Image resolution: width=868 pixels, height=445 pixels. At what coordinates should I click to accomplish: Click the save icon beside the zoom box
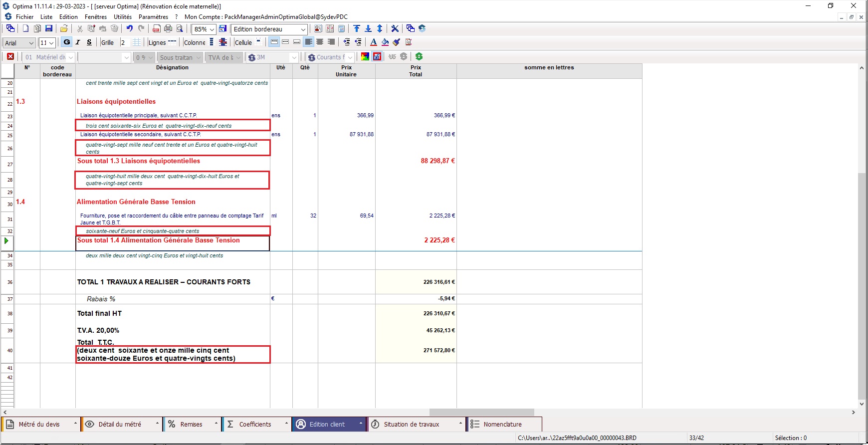(223, 29)
